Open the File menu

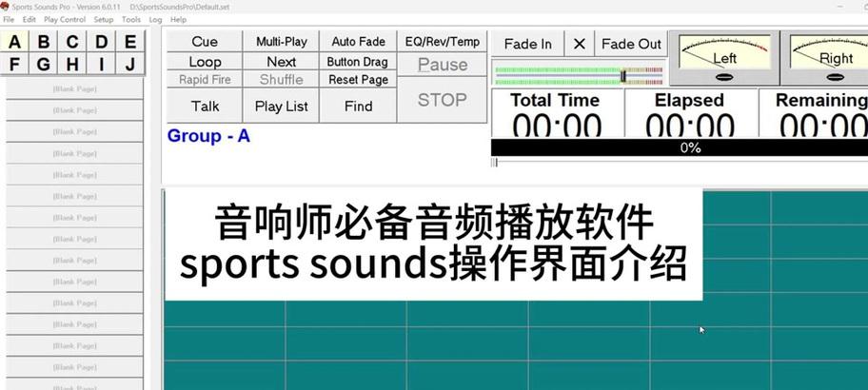coord(9,19)
